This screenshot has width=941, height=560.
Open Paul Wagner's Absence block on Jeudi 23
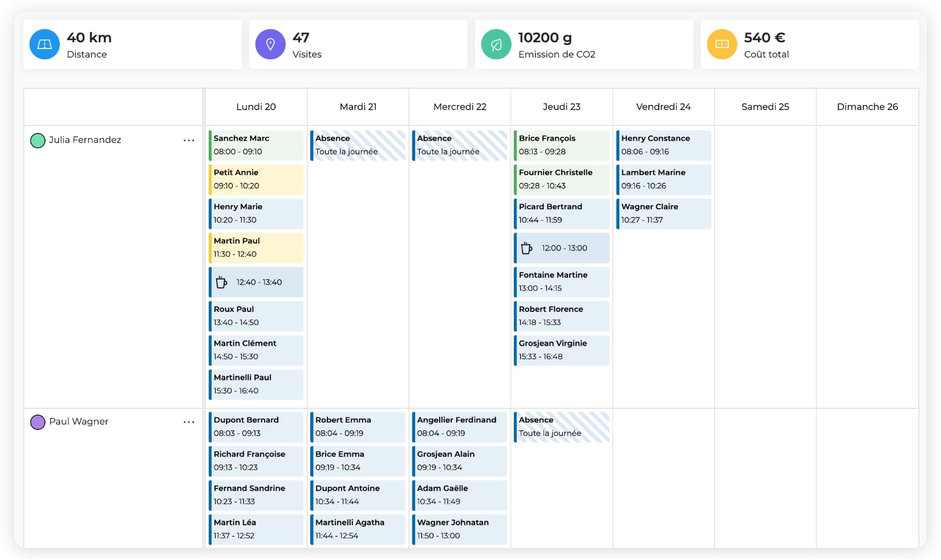click(x=562, y=427)
